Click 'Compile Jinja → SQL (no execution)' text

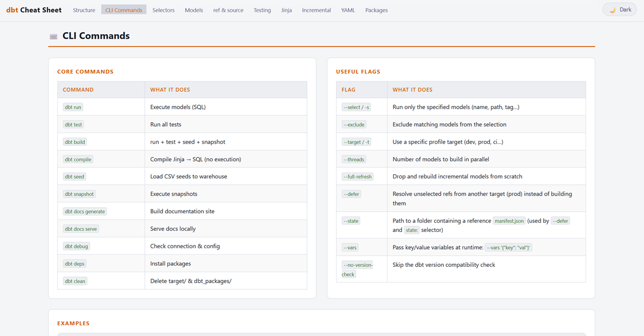click(196, 159)
